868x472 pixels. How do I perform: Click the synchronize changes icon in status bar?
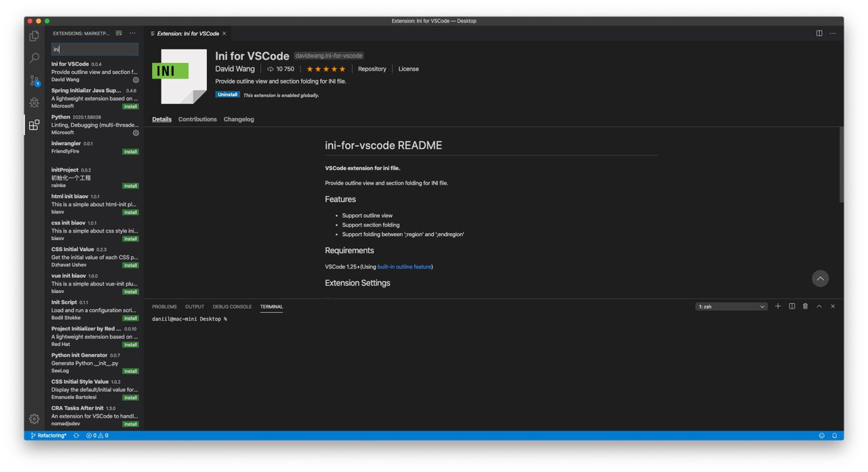coord(76,435)
